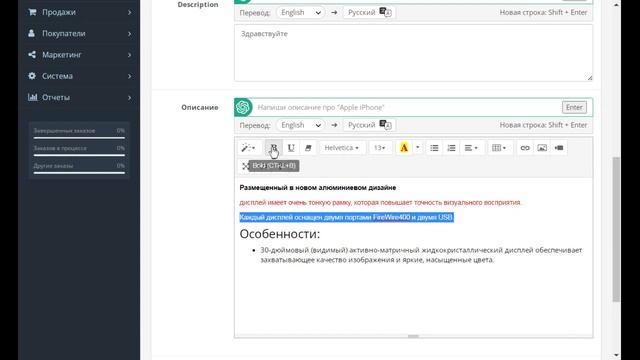Viewport: 640px width, 360px height.
Task: Click the 'Заказов в процессе' progress bar
Action: click(79, 156)
